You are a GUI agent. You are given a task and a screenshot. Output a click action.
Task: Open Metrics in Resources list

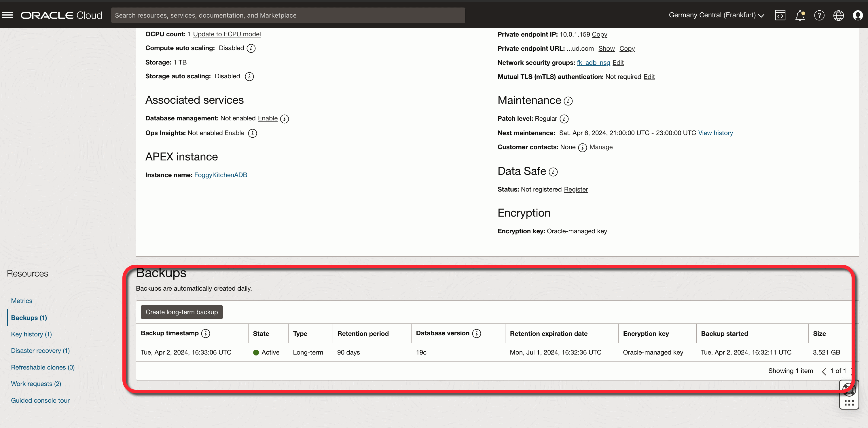coord(22,301)
